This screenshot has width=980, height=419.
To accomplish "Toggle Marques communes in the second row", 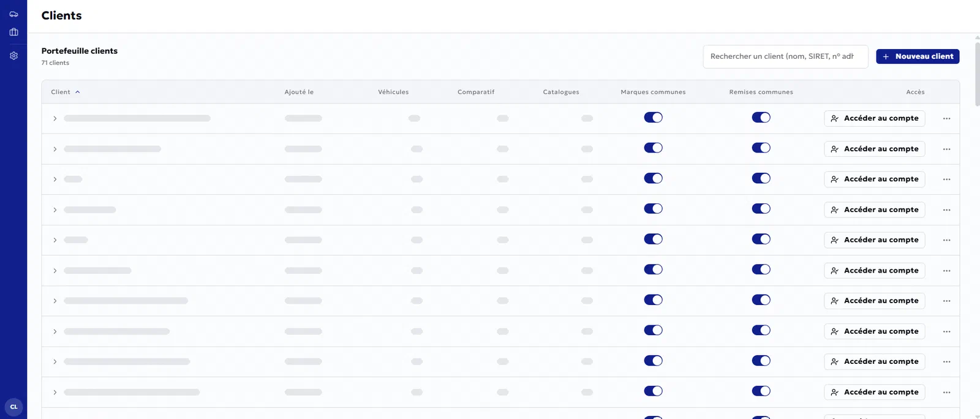I will [x=653, y=148].
